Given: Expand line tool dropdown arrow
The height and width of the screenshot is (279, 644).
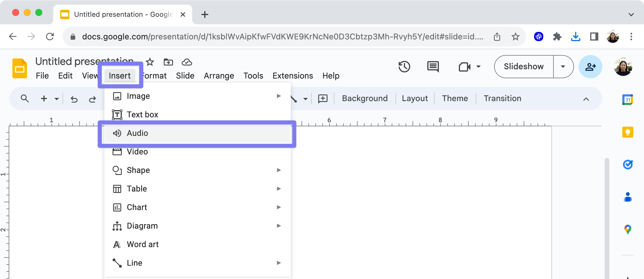Looking at the screenshot, I should point(305,99).
